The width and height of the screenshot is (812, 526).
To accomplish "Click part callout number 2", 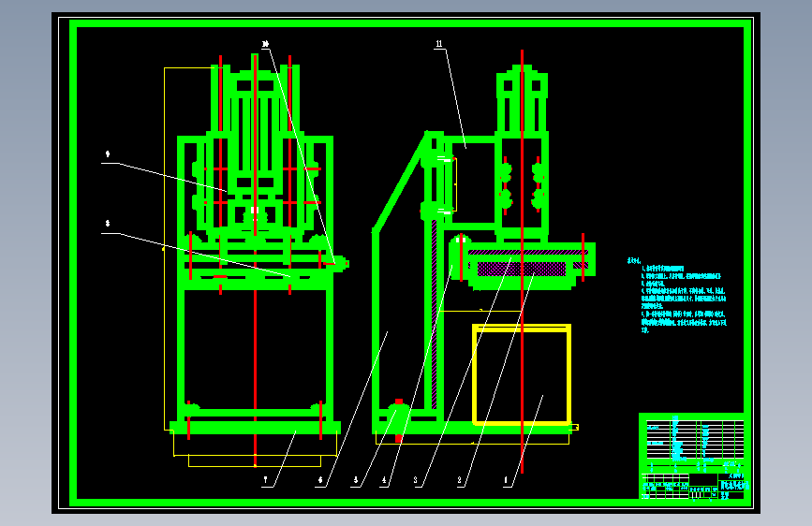I will (x=459, y=480).
